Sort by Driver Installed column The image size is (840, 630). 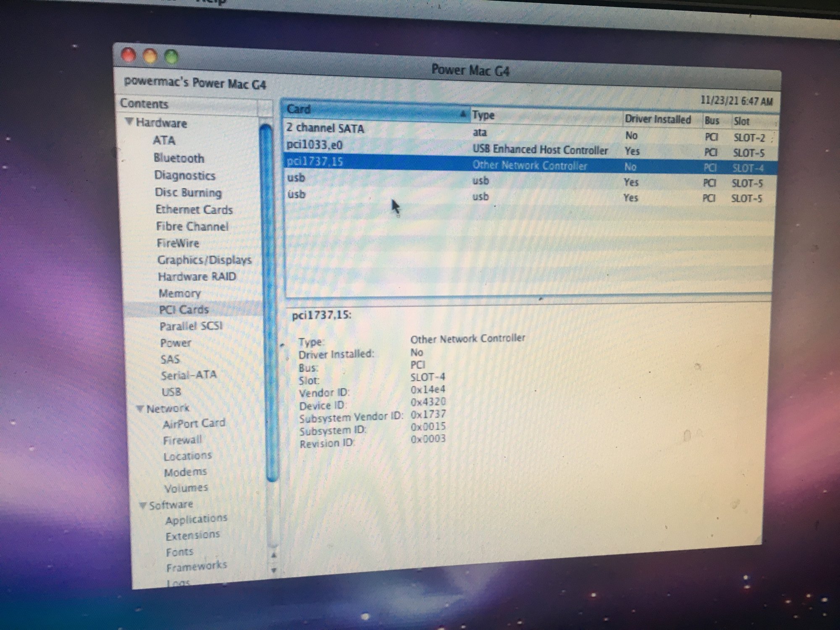[657, 120]
